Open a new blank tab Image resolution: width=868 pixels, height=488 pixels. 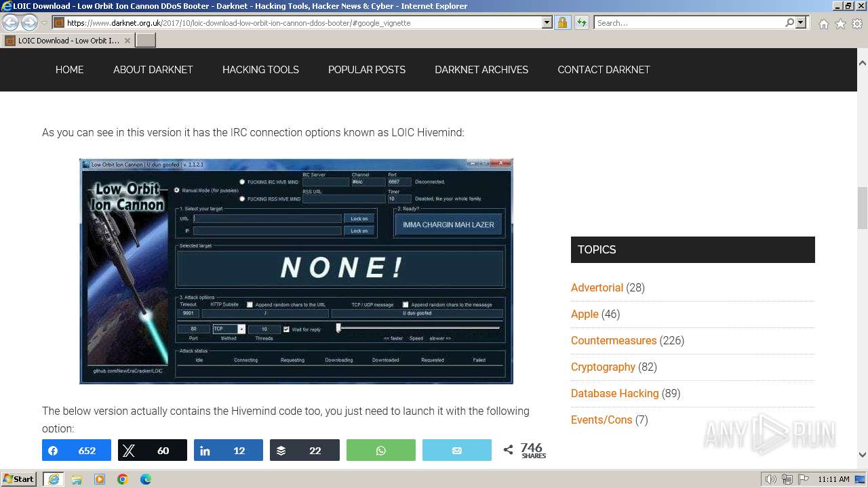(x=146, y=41)
